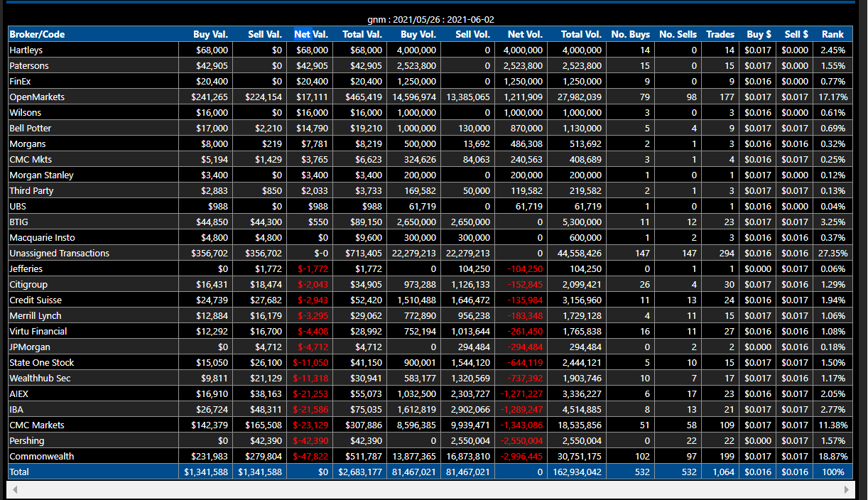This screenshot has height=500, width=868.
Task: Select the CMC Markets broker name
Action: click(37, 425)
